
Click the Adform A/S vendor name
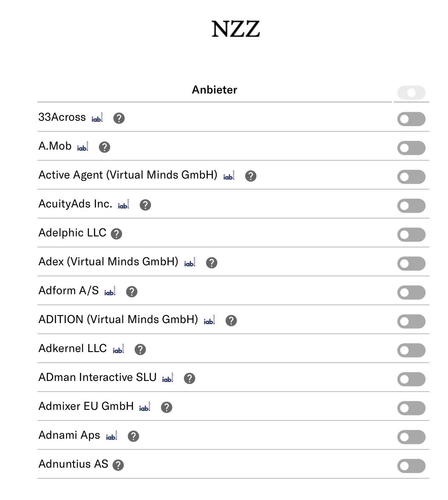coord(68,291)
